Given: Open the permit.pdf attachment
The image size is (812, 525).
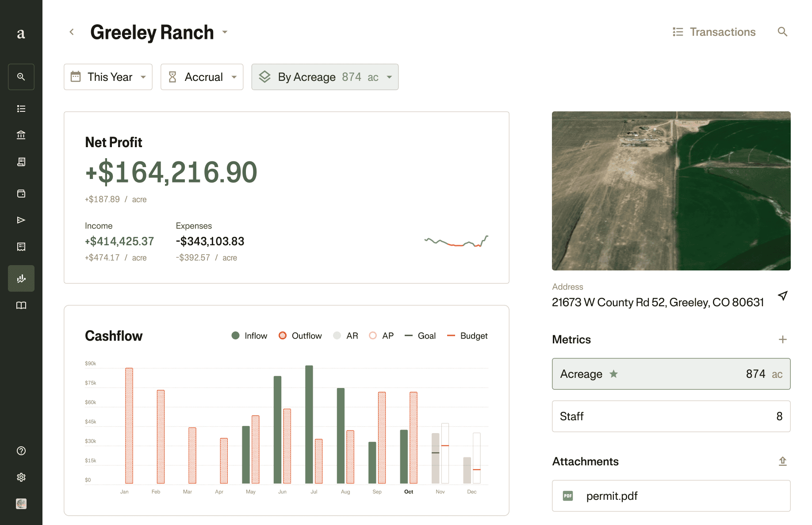Looking at the screenshot, I should coord(612,496).
